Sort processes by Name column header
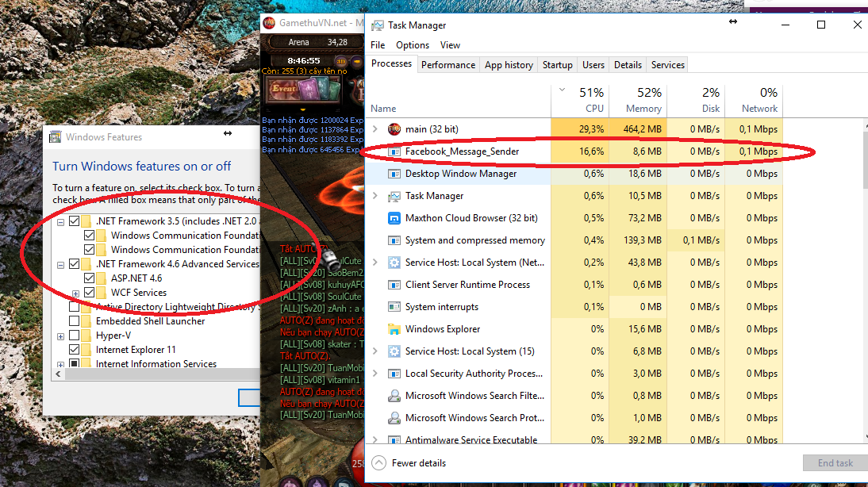The height and width of the screenshot is (487, 868). point(459,101)
